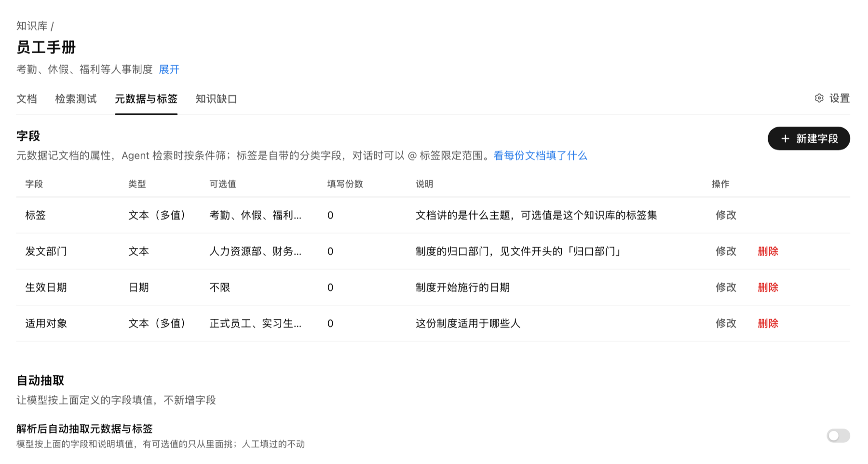Enable 解析后自动抽取元数据与标签 switch

[838, 436]
